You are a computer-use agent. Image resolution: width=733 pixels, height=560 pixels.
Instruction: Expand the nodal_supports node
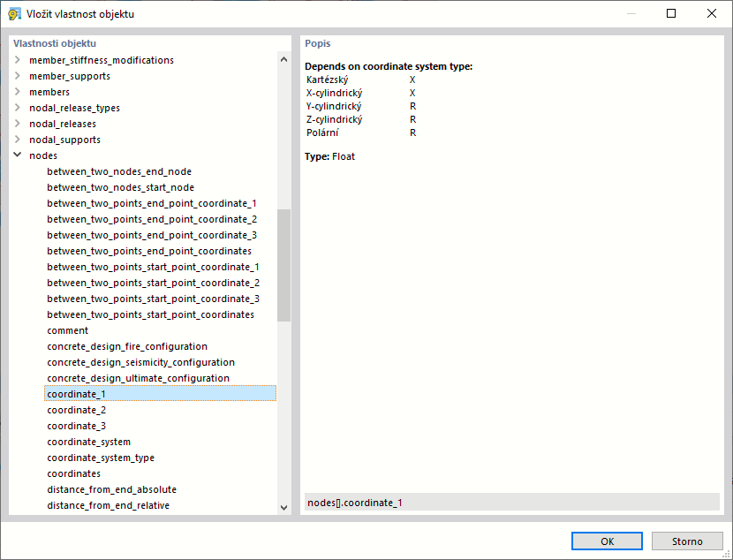pyautogui.click(x=17, y=140)
